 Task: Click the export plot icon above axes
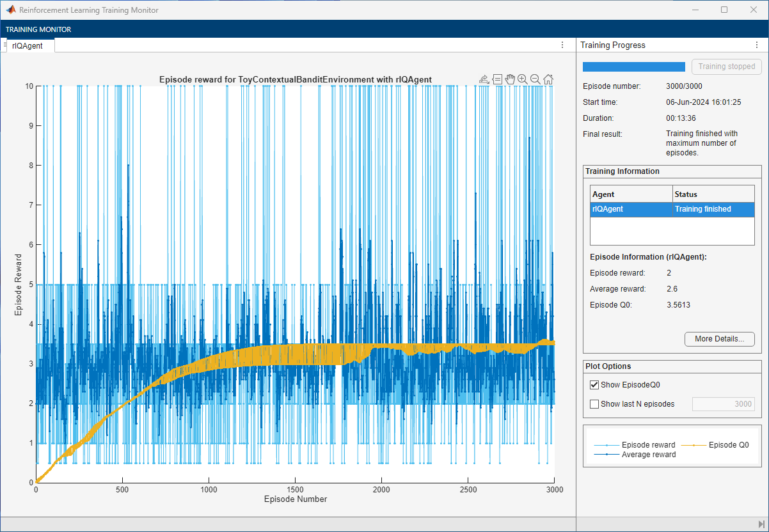coord(484,79)
